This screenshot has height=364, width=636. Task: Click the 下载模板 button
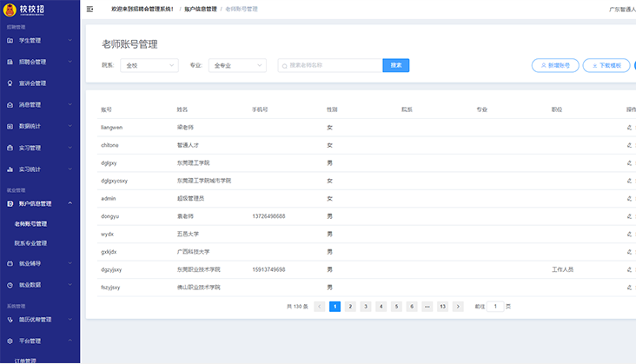point(606,65)
